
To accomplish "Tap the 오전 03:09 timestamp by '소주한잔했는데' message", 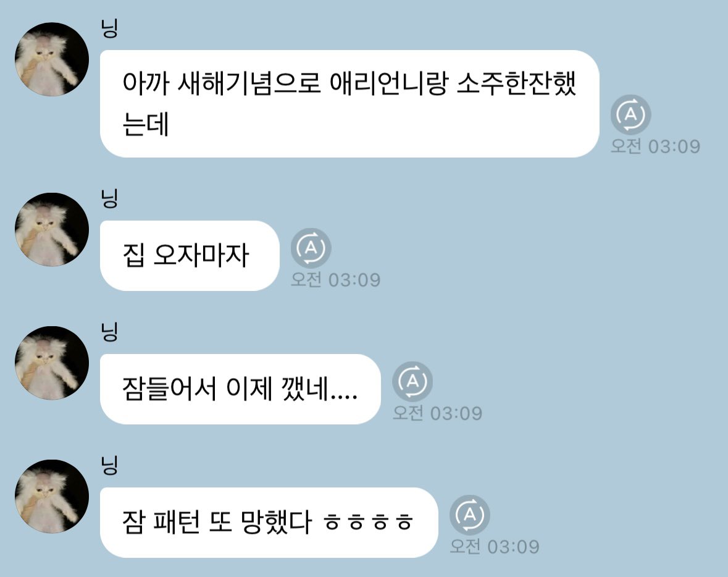I will click(655, 146).
